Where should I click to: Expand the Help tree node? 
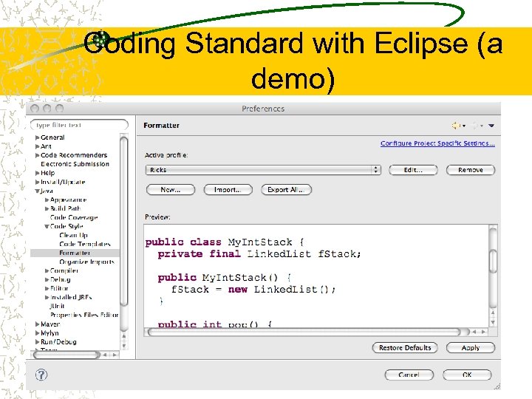click(38, 173)
